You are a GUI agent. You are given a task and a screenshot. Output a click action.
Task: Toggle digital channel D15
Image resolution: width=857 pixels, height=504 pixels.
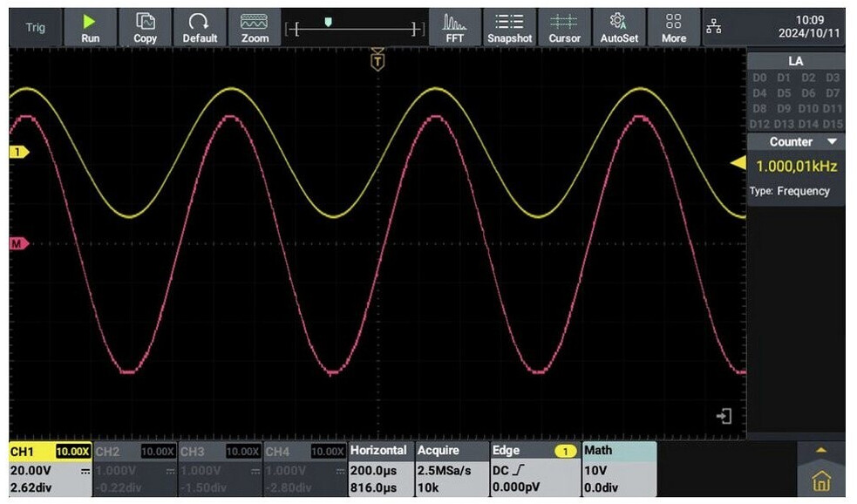833,124
